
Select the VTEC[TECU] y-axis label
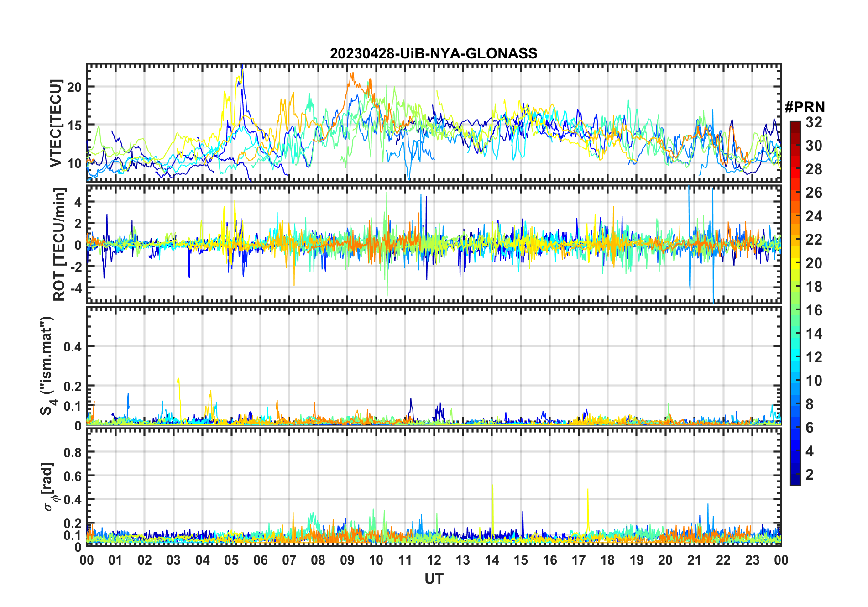(x=56, y=123)
